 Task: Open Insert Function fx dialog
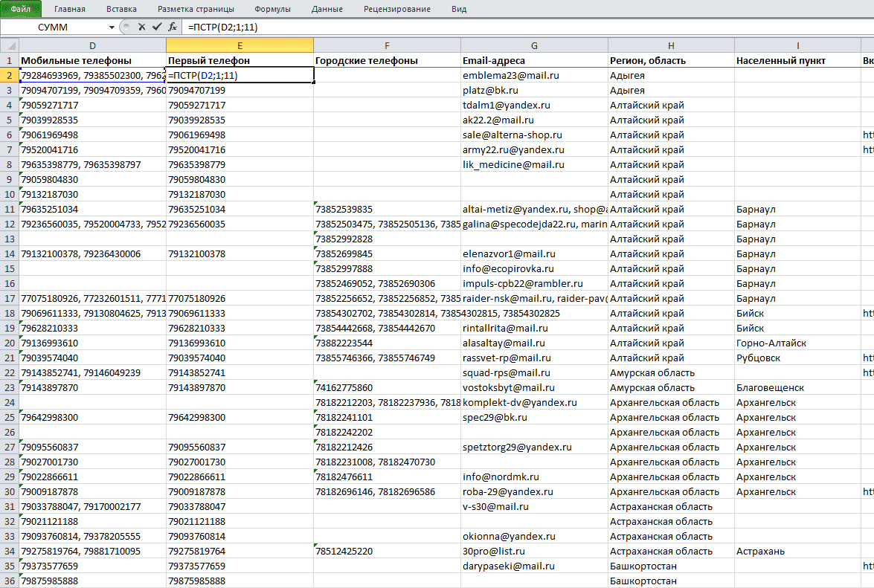(173, 27)
